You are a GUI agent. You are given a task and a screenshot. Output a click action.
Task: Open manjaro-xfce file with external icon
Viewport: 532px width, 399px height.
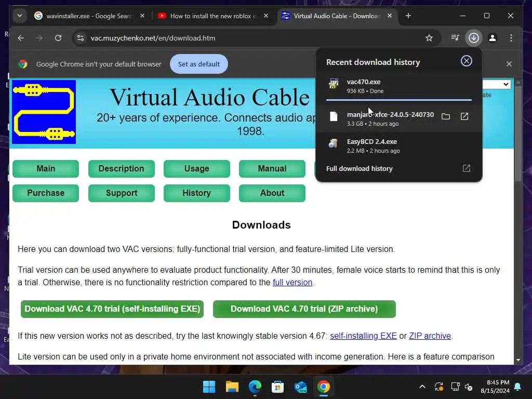pos(464,116)
